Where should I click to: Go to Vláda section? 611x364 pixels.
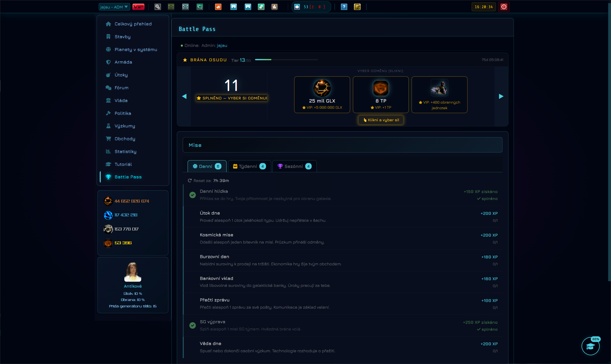click(133, 100)
